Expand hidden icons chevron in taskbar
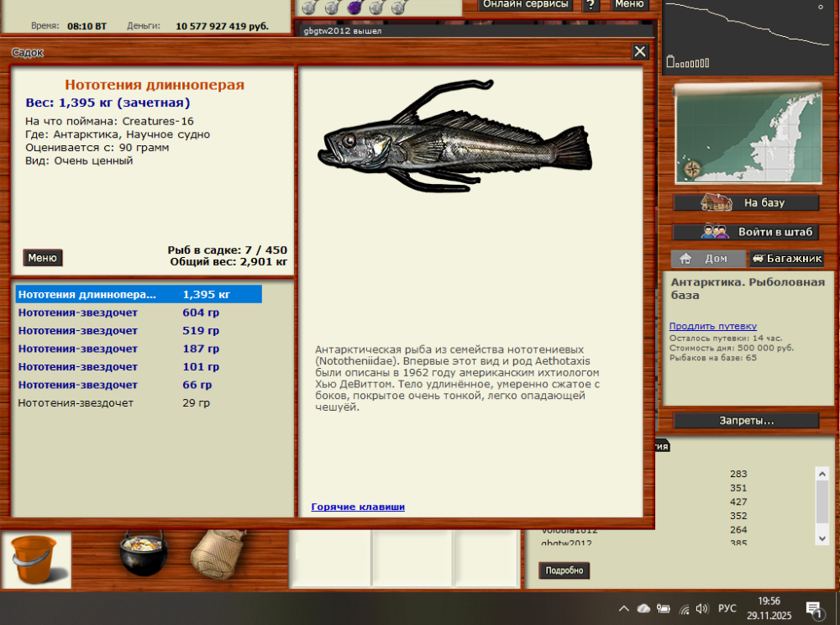This screenshot has width=840, height=625. point(624,607)
